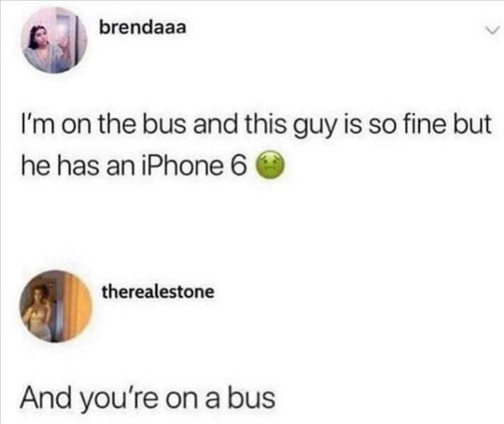This screenshot has height=424, width=504.
Task: Click the nauseated face emoji
Action: click(x=270, y=165)
